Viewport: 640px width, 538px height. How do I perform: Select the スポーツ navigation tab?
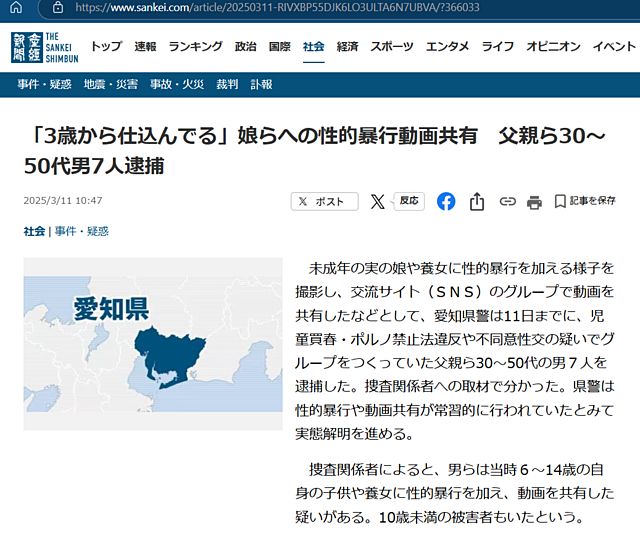pos(391,46)
